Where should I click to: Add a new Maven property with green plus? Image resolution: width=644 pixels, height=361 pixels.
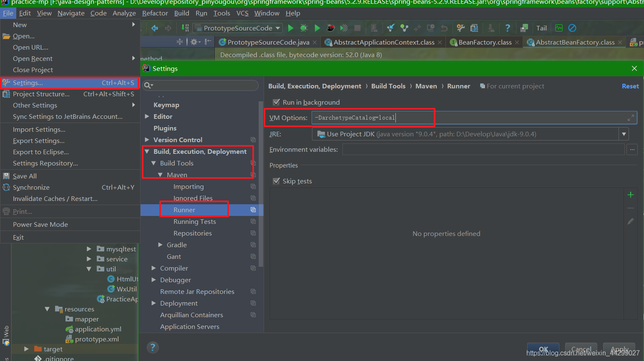point(631,194)
